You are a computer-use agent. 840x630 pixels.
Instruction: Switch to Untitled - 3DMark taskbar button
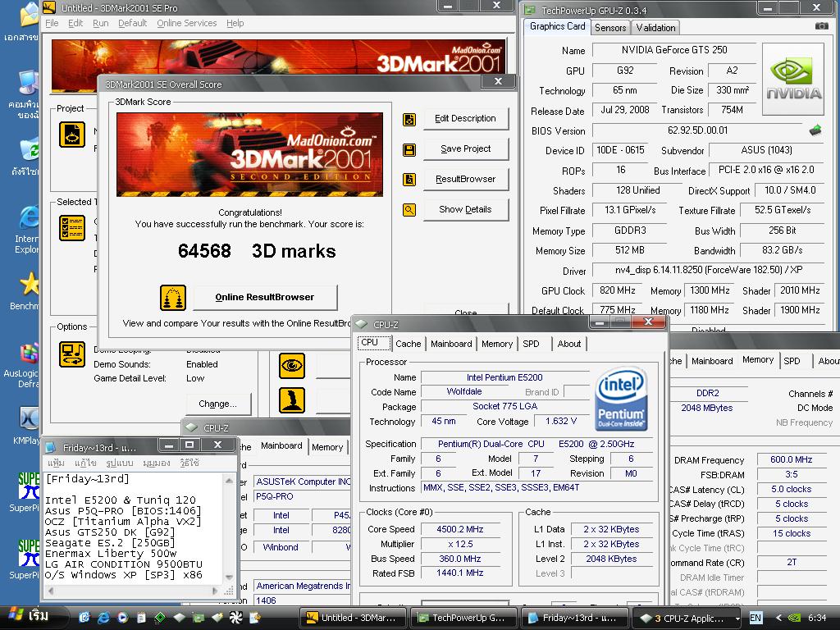click(353, 618)
